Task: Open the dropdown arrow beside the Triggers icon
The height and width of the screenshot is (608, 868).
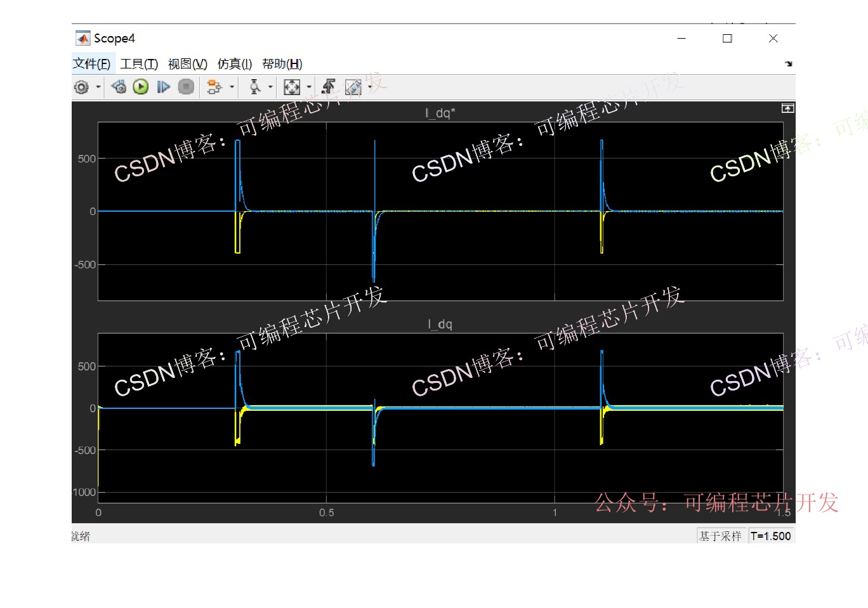Action: pos(271,87)
